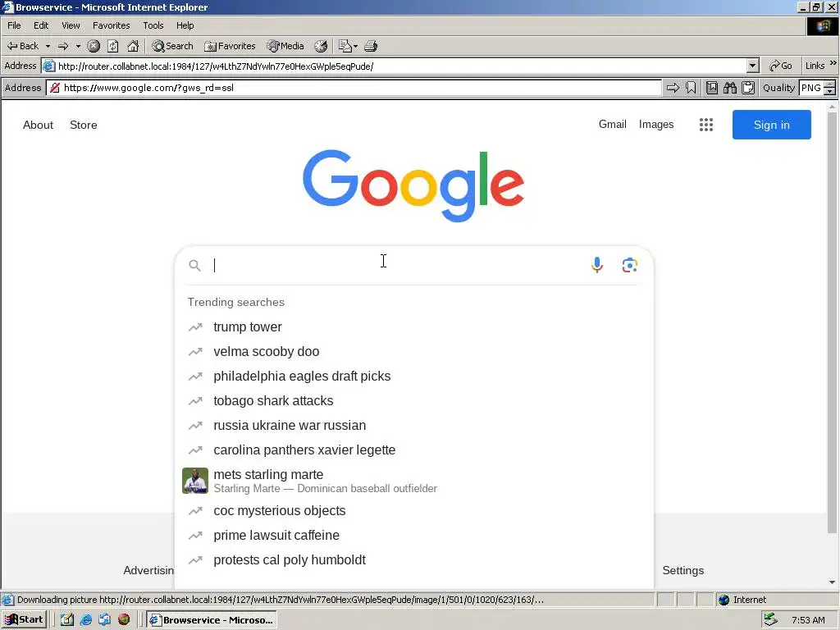840x630 pixels.
Task: Select 'philadelphia eagles draft picks' suggestion
Action: click(414, 376)
